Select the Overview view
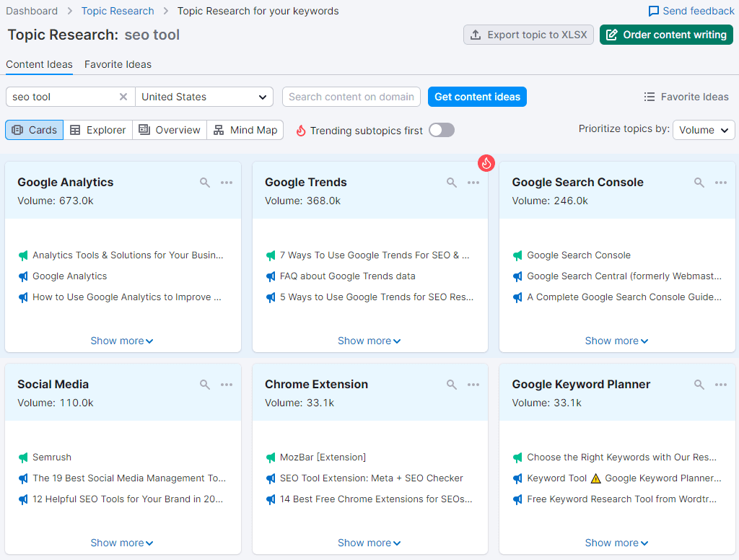Image resolution: width=739 pixels, height=560 pixels. click(x=170, y=130)
